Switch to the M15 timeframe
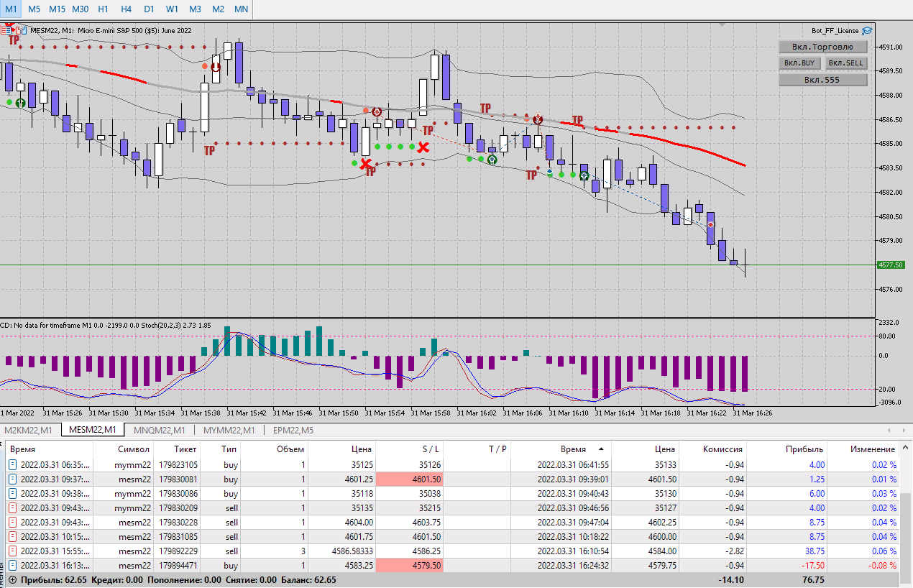This screenshot has width=913, height=588. pos(58,9)
